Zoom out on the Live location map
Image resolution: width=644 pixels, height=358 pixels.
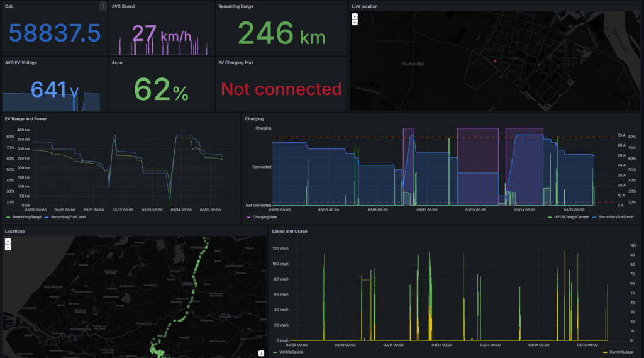pyautogui.click(x=355, y=21)
